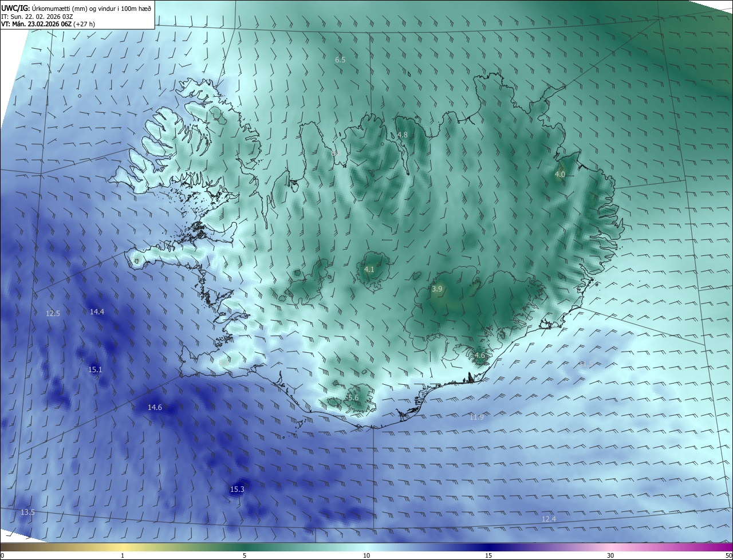Click the map value 4.8
This screenshot has width=733, height=560.
click(403, 135)
